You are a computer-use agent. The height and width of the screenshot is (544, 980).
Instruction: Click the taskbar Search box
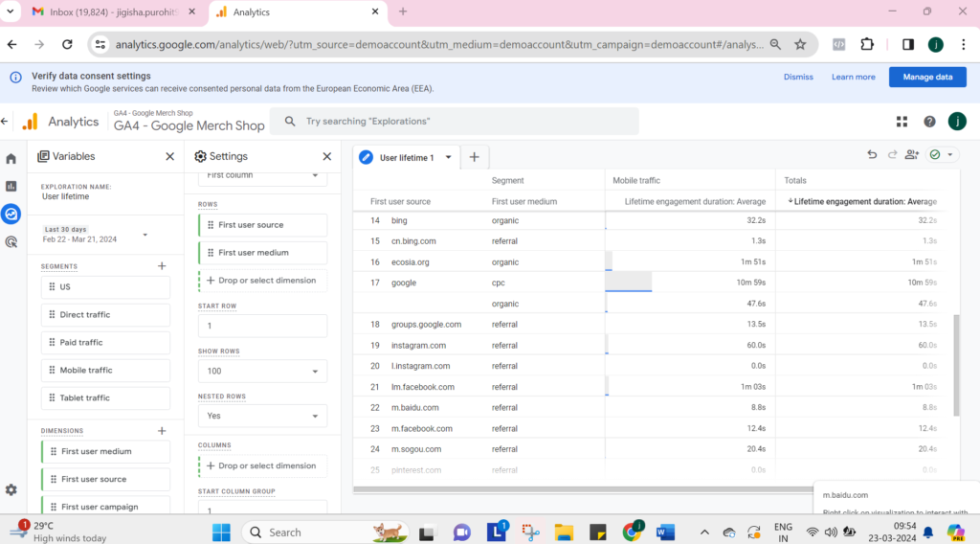[x=325, y=533]
